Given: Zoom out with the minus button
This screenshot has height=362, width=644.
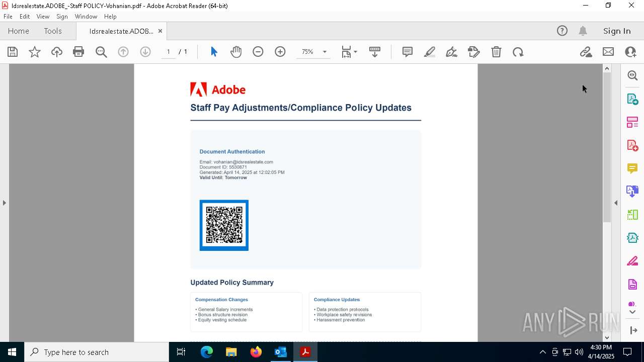Looking at the screenshot, I should tap(258, 52).
